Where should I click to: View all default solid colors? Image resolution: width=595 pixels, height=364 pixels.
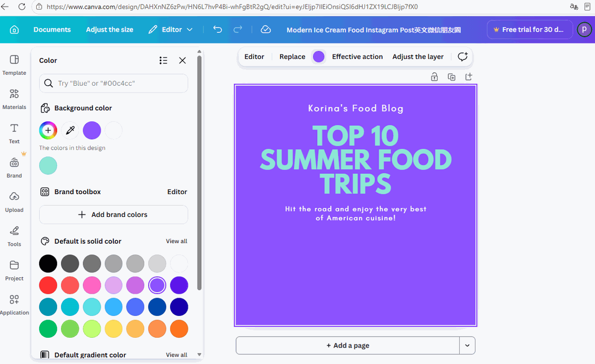coord(177,241)
